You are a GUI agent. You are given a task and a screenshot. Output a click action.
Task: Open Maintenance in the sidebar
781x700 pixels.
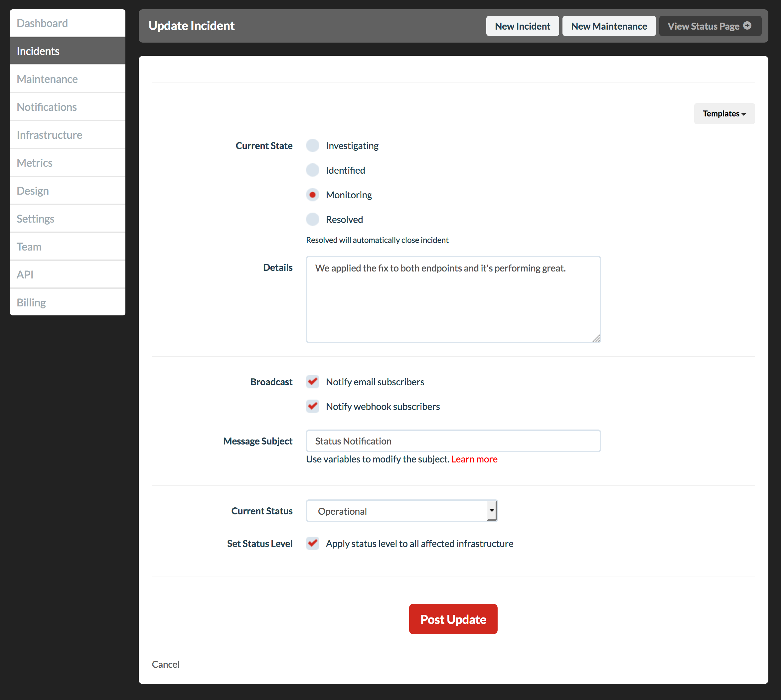[68, 79]
